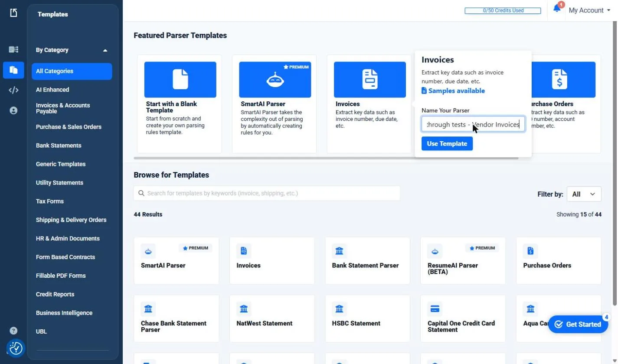Screen dimensions: 618x364
Task: Click the Use Template button
Action: (x=447, y=143)
